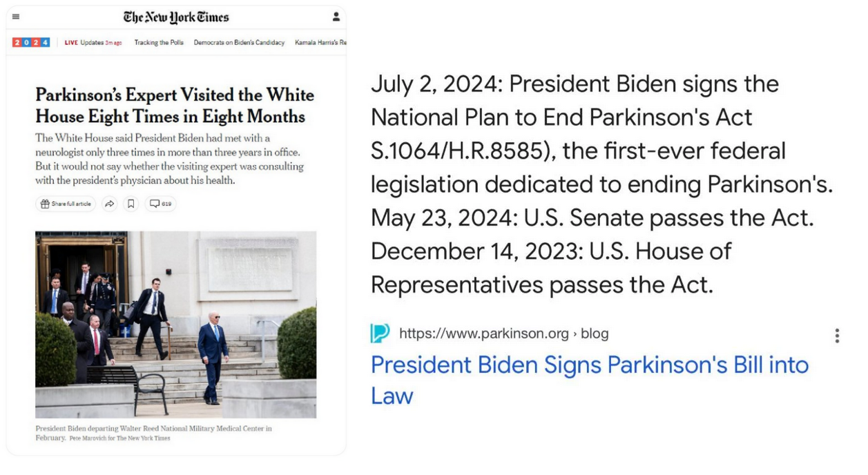Screen dimensions: 868x475
Task: Click the Share full article button
Action: click(x=66, y=204)
